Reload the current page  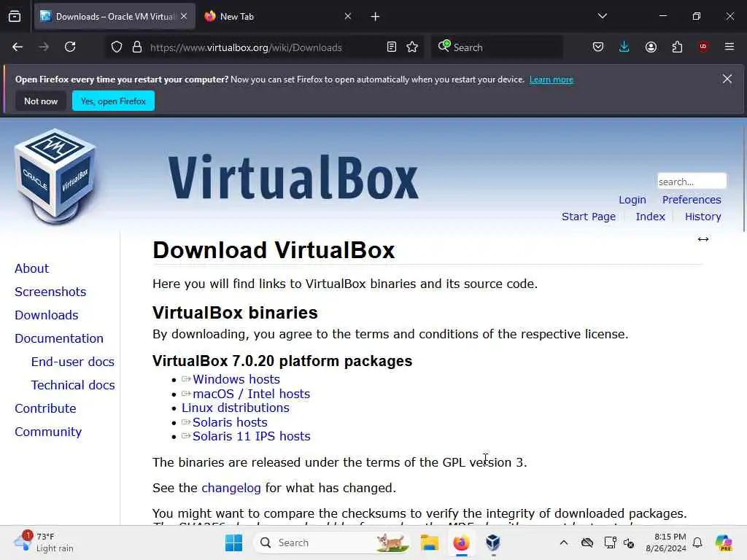[x=70, y=47]
